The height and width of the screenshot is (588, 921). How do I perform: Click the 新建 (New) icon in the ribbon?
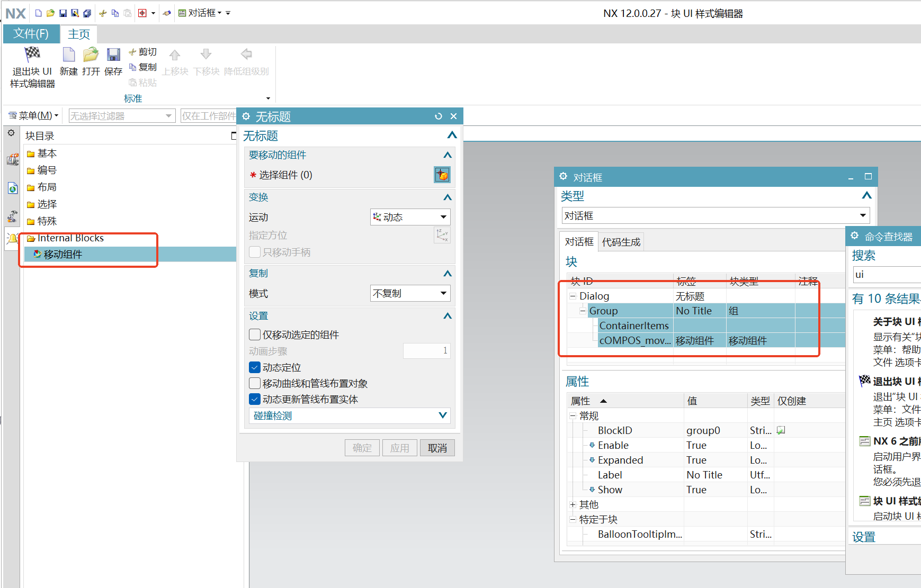[68, 55]
